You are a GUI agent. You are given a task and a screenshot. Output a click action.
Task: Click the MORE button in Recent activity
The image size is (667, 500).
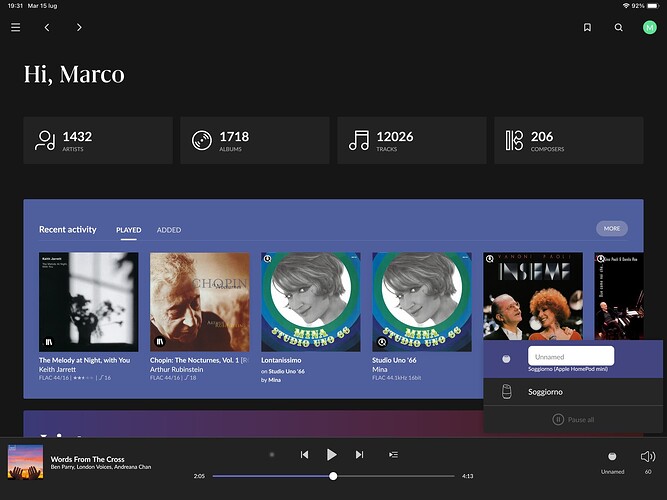pos(612,229)
